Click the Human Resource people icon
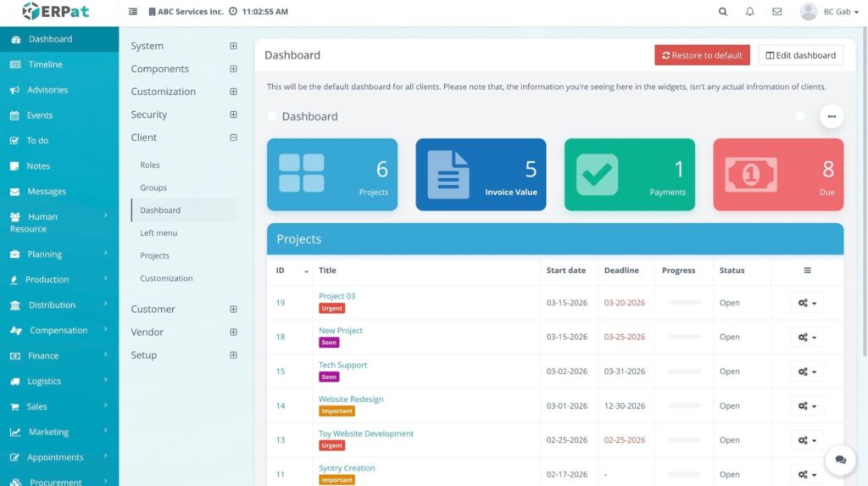868x486 pixels. [x=15, y=216]
